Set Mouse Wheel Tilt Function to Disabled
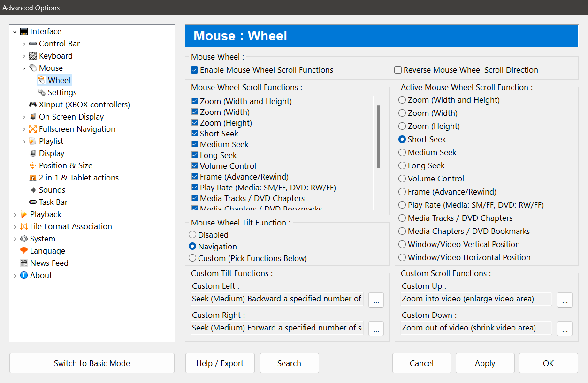Screen dimensions: 588x383 click(x=192, y=235)
